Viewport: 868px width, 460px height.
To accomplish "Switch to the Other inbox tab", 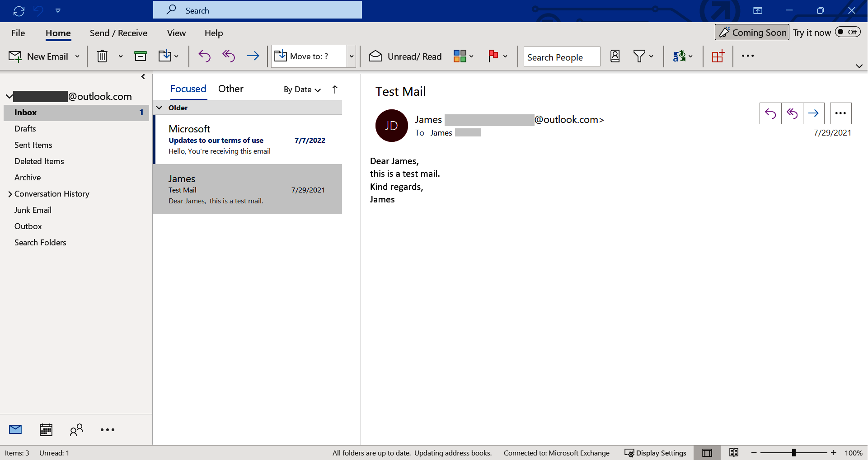I will click(230, 89).
